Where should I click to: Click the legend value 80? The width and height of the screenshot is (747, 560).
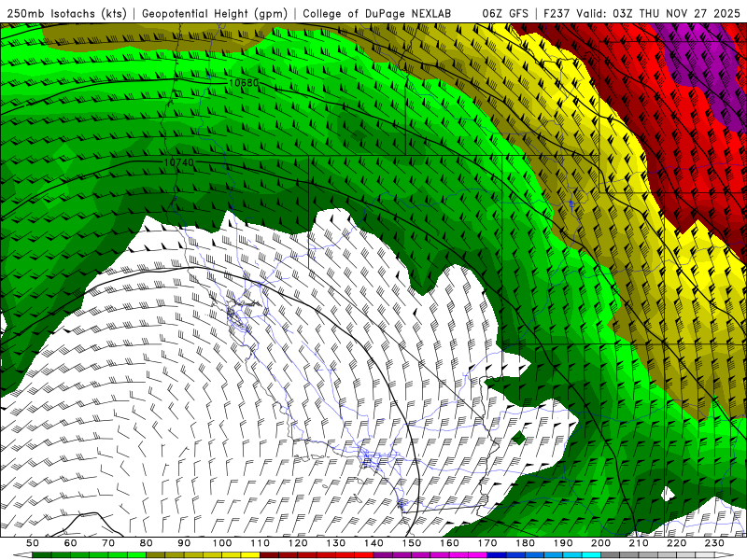tap(147, 543)
